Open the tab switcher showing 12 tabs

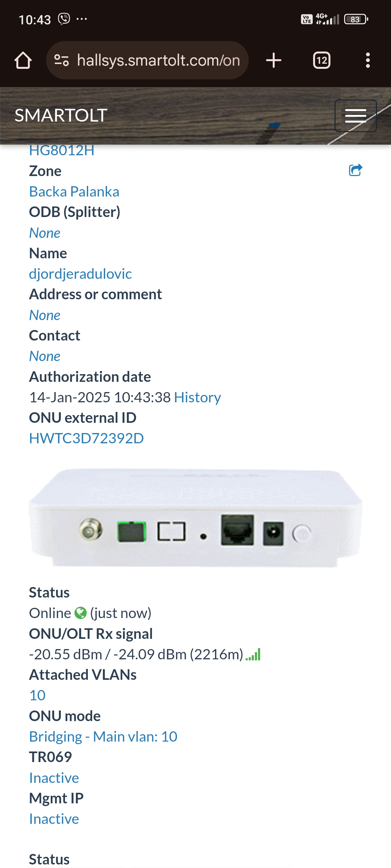tap(321, 60)
